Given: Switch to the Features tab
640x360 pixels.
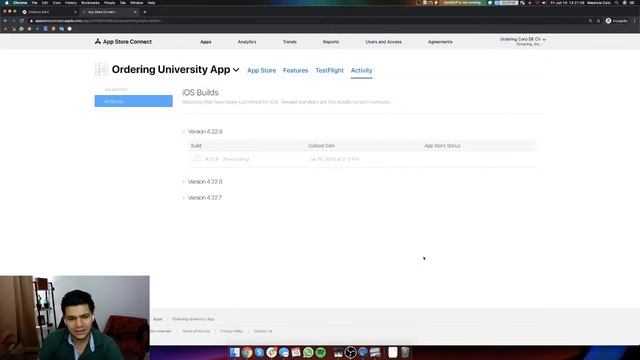Looking at the screenshot, I should pyautogui.click(x=296, y=71).
